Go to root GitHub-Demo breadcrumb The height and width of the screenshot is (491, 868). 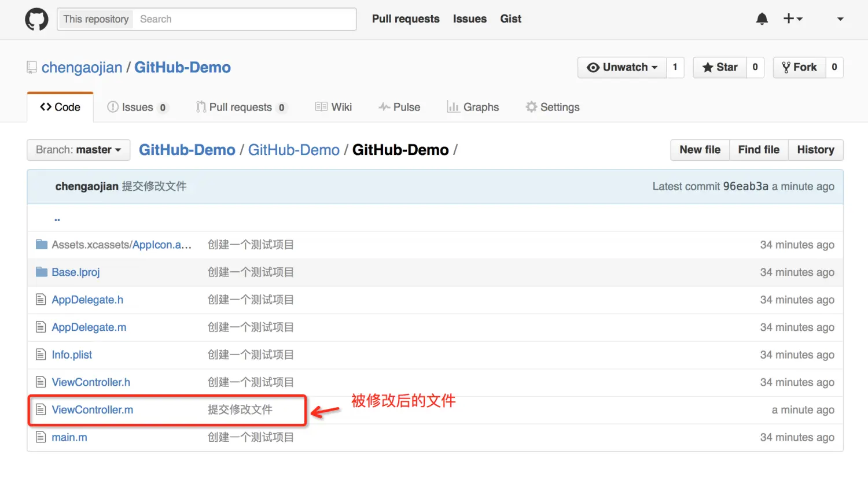(x=187, y=150)
